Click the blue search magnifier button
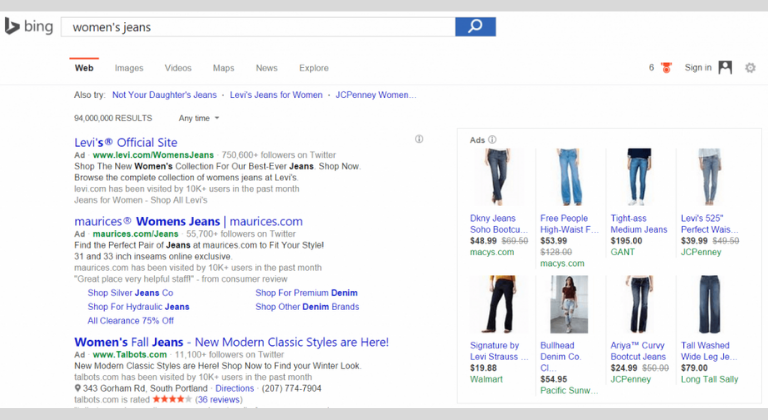The image size is (768, 420). (x=475, y=26)
